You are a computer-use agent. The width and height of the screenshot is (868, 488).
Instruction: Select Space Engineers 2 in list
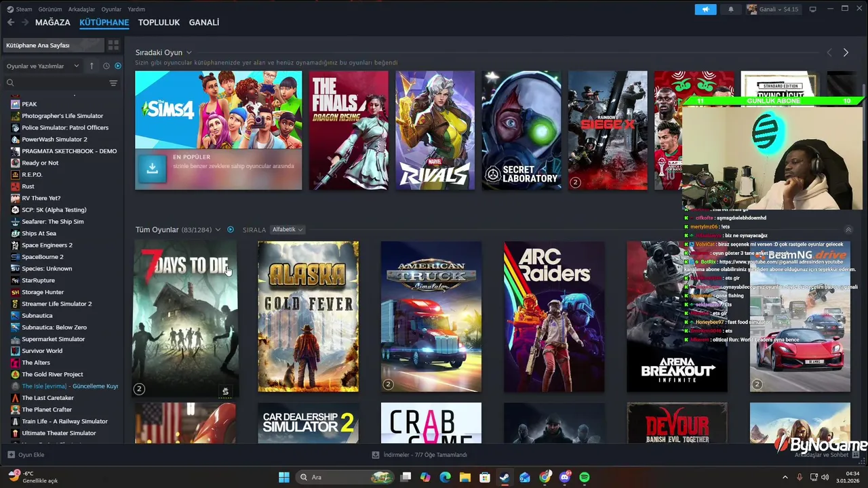47,245
